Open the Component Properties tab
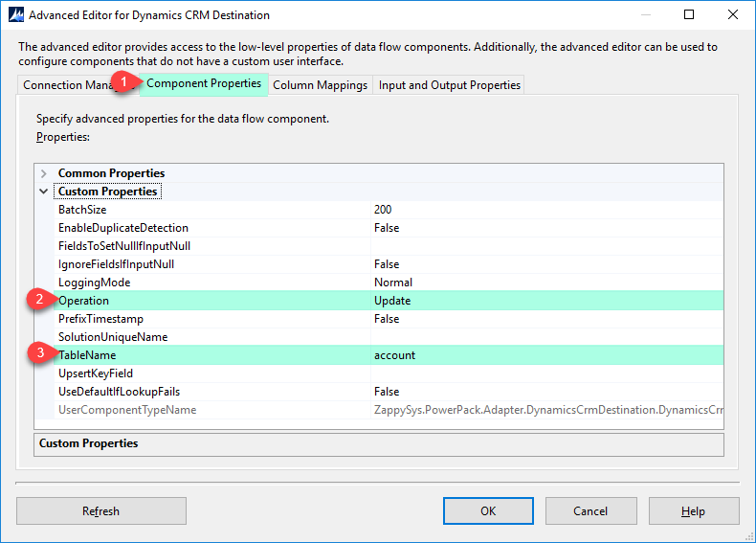The width and height of the screenshot is (756, 543). click(203, 84)
